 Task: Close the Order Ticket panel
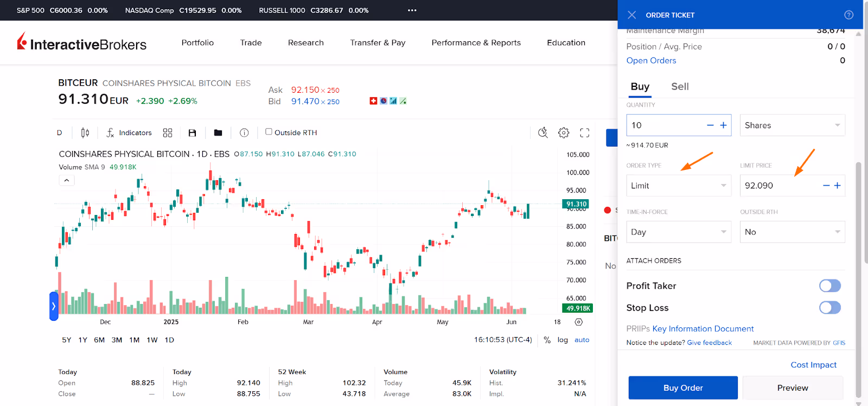(x=631, y=15)
